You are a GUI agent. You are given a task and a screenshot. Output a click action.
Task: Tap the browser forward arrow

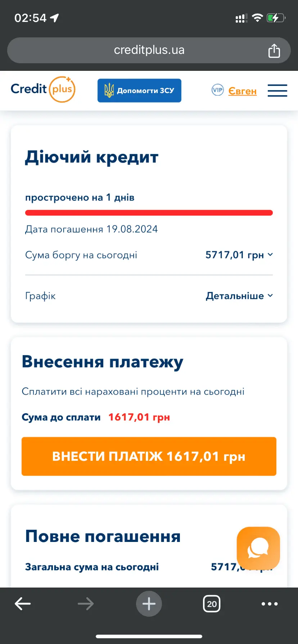[86, 604]
